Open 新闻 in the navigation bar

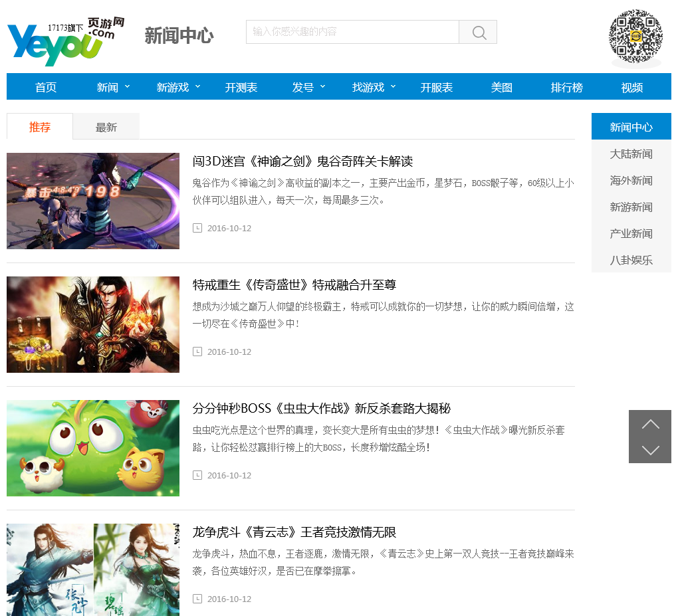[107, 87]
